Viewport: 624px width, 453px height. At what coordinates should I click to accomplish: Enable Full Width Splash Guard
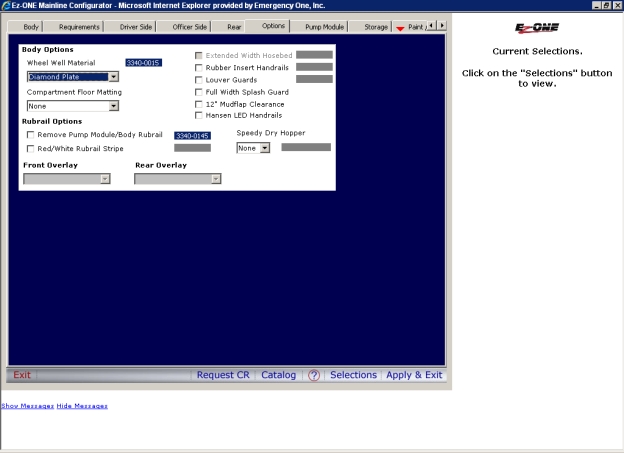point(199,92)
